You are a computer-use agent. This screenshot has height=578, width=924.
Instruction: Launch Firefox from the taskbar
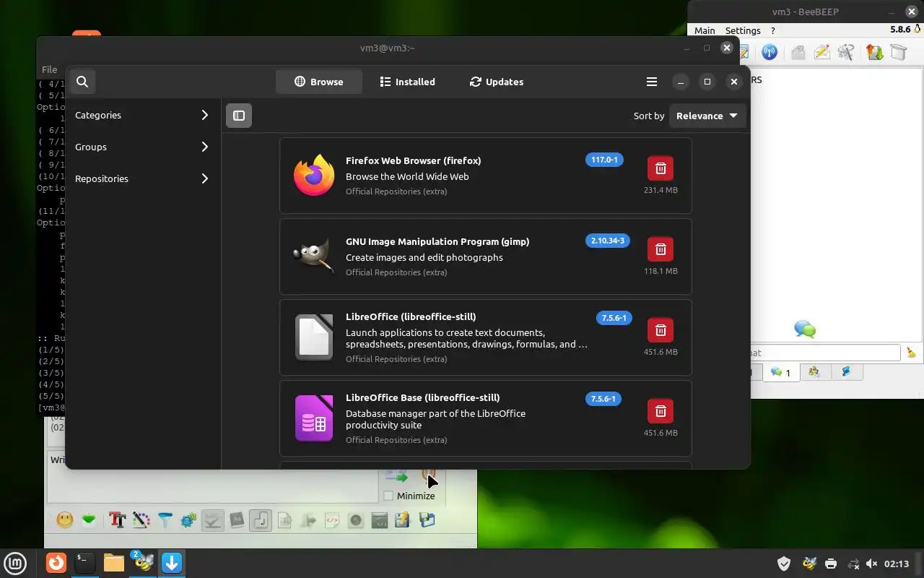point(56,563)
